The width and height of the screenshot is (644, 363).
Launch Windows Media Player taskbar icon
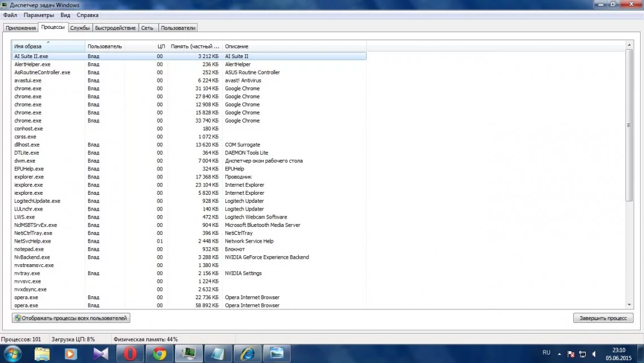[71, 353]
